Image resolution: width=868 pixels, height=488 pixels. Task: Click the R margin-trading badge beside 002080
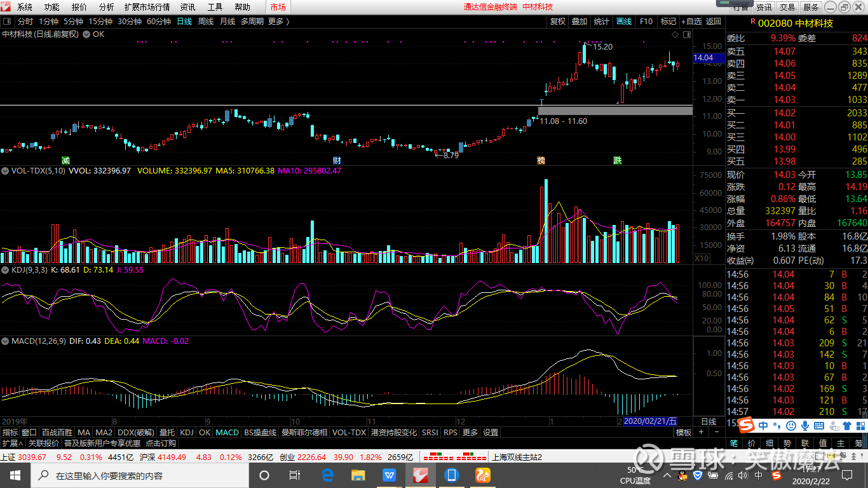pos(753,22)
